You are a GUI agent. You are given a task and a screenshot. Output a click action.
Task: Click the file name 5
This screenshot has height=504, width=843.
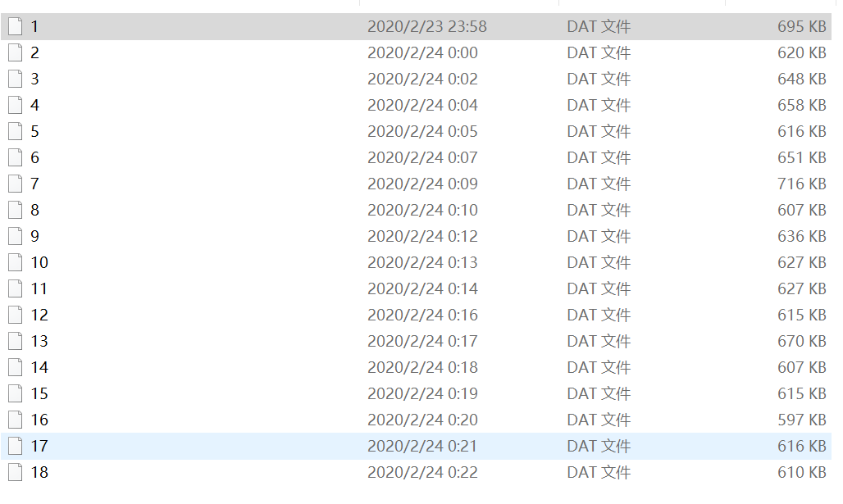tap(35, 132)
